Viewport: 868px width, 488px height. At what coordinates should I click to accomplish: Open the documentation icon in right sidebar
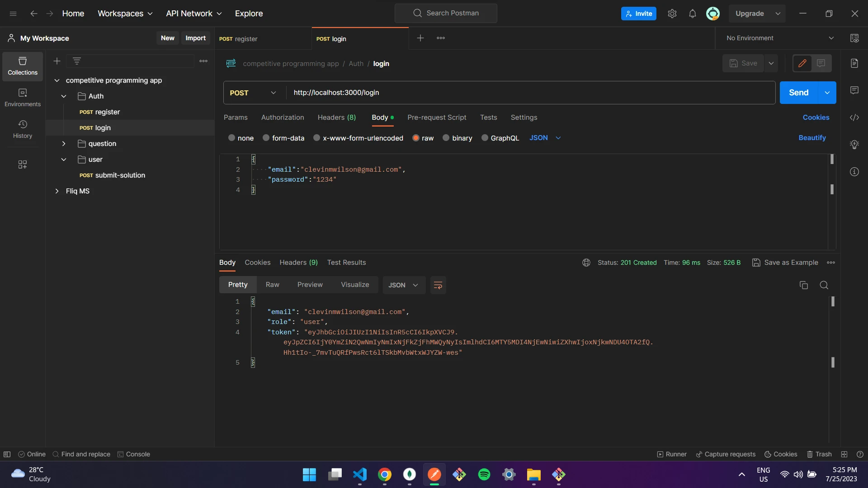click(854, 63)
